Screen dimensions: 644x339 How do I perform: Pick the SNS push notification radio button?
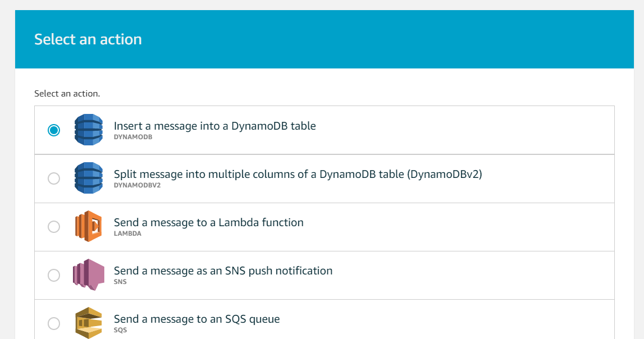54,275
